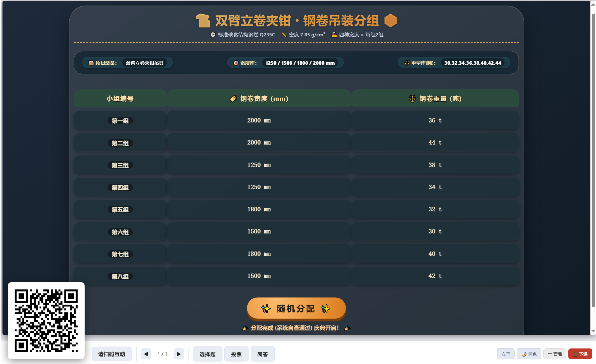
Task: Click the 36 t weight cell
Action: 435,120
